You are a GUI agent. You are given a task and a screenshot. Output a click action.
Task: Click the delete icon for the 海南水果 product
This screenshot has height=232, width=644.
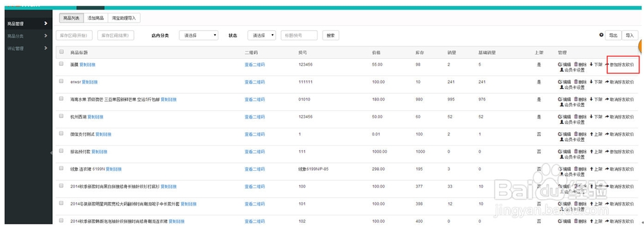576,99
